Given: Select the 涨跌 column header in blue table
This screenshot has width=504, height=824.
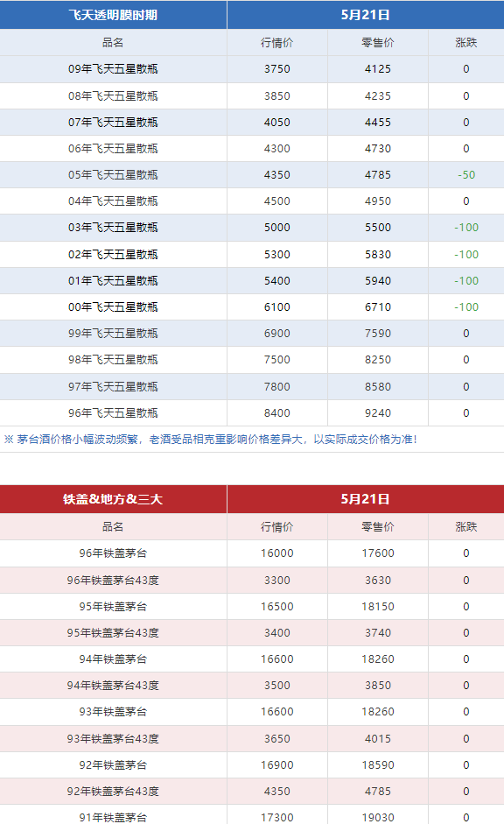Looking at the screenshot, I should pos(466,43).
